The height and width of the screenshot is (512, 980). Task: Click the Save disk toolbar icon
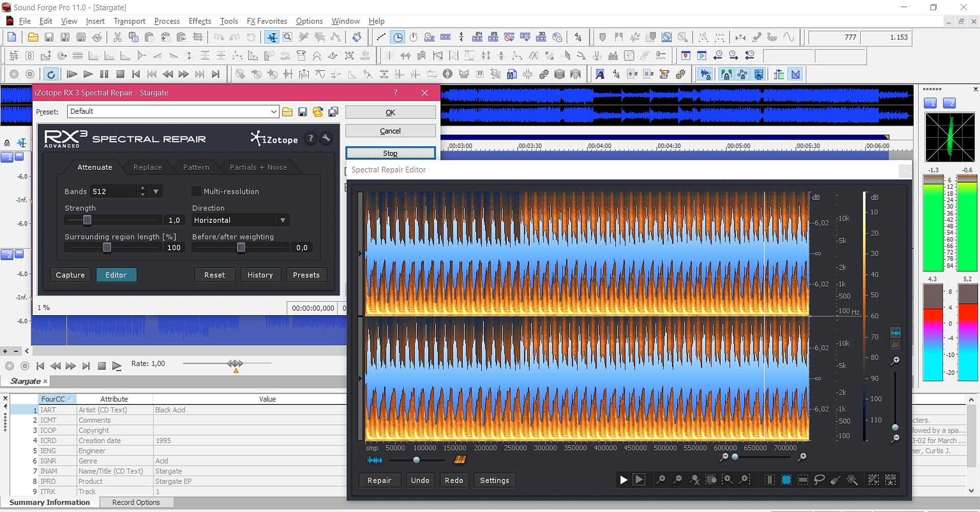point(49,37)
